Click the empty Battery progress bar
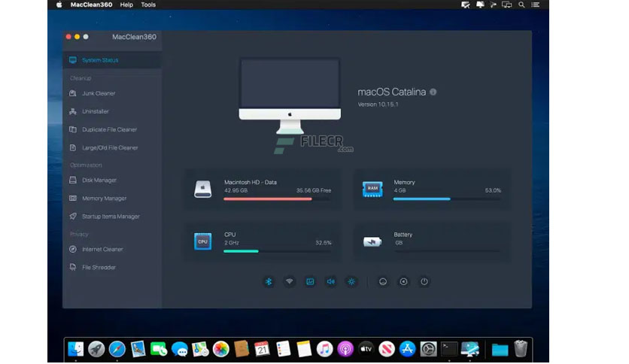 coord(447,251)
